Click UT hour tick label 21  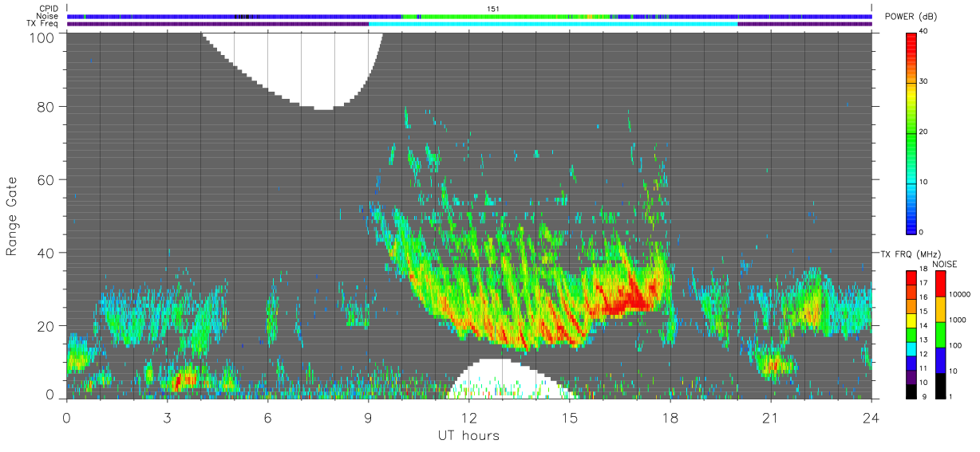pos(771,417)
